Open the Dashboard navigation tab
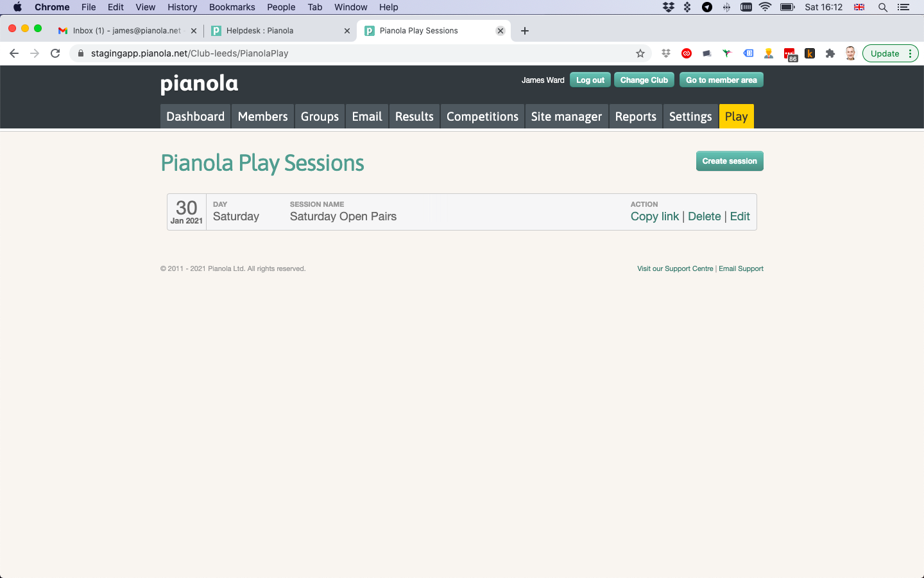The image size is (924, 578). click(x=195, y=116)
